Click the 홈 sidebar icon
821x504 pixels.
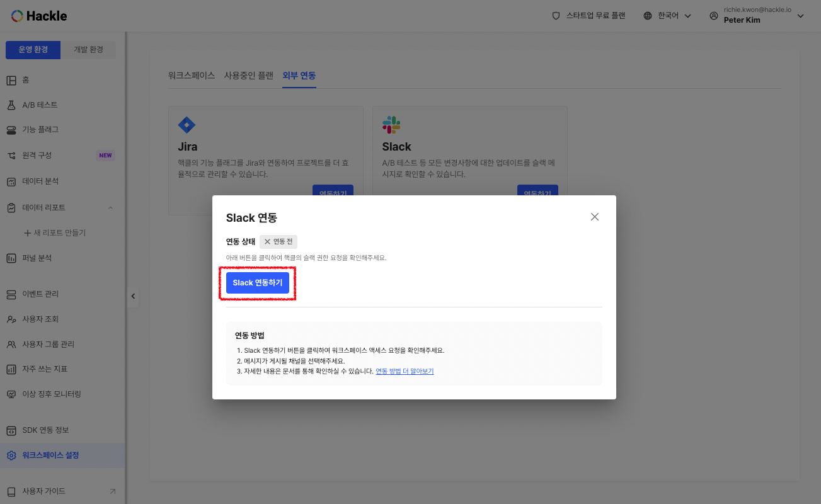(11, 80)
